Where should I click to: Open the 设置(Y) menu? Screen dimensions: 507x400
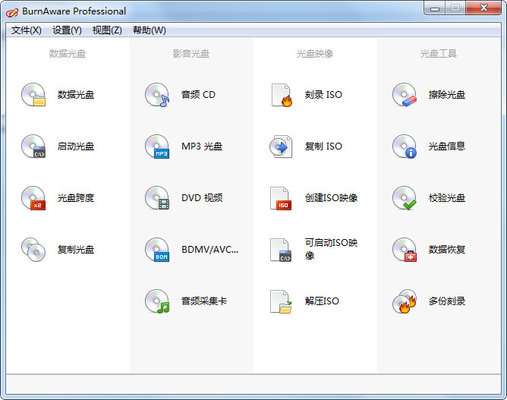[x=67, y=30]
